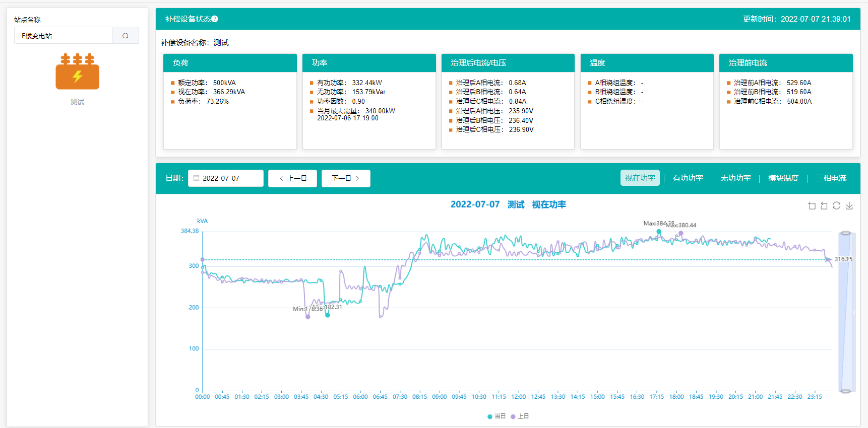Select the active 视在功率 tab
868x428 pixels.
coord(640,178)
